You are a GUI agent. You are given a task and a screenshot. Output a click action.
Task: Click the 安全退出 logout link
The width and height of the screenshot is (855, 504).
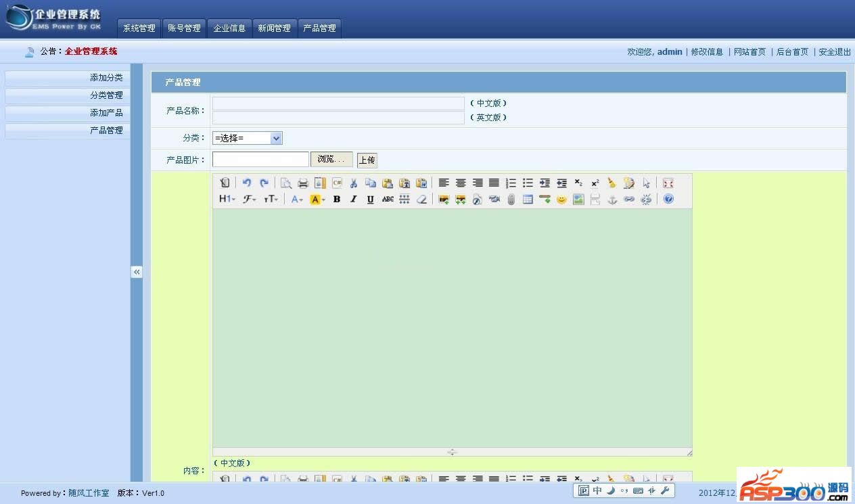coord(835,52)
